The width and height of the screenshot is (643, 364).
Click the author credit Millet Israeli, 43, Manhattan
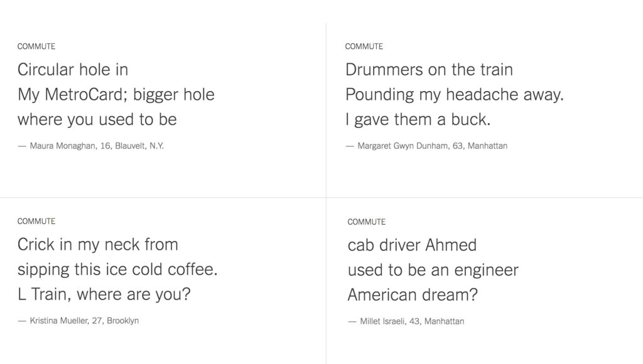pos(406,321)
